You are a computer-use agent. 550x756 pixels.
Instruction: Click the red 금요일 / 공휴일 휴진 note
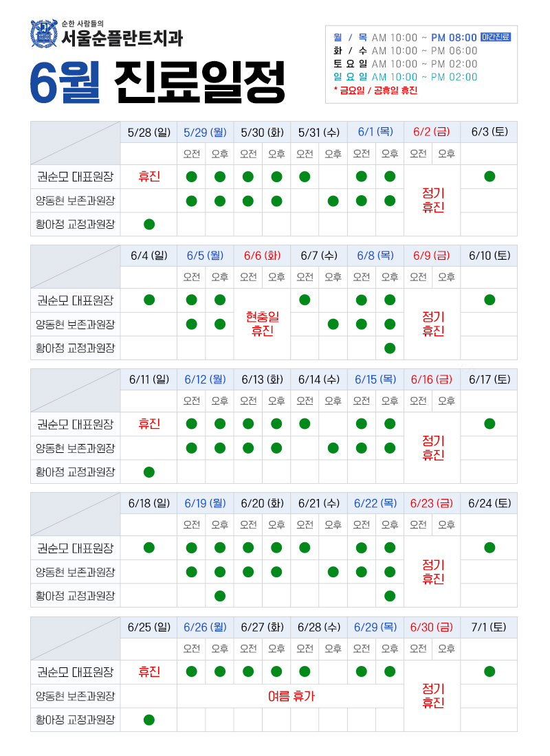click(375, 90)
